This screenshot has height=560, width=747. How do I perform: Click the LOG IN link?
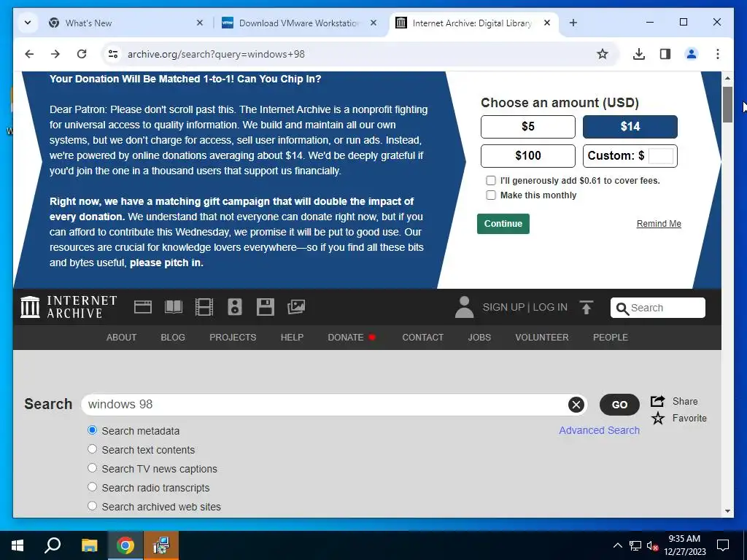coord(550,307)
